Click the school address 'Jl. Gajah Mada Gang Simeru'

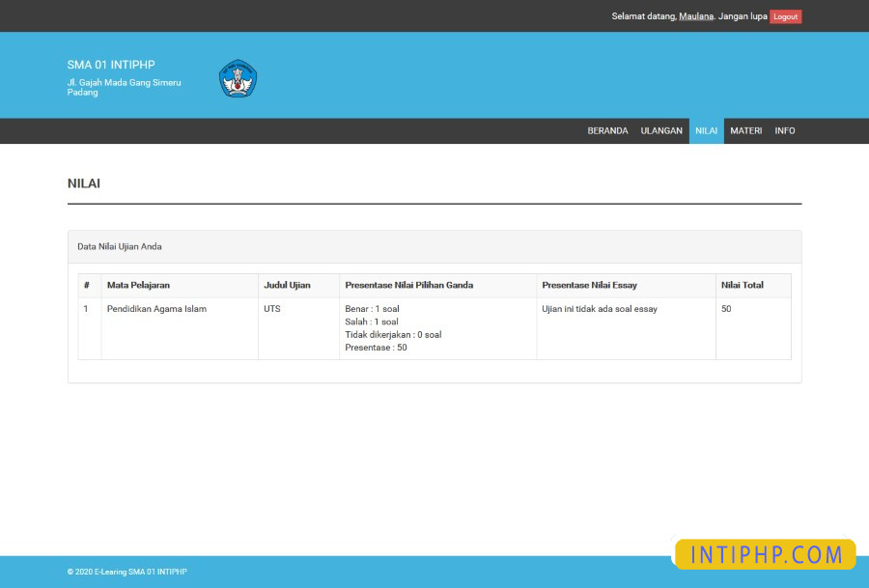pyautogui.click(x=125, y=83)
